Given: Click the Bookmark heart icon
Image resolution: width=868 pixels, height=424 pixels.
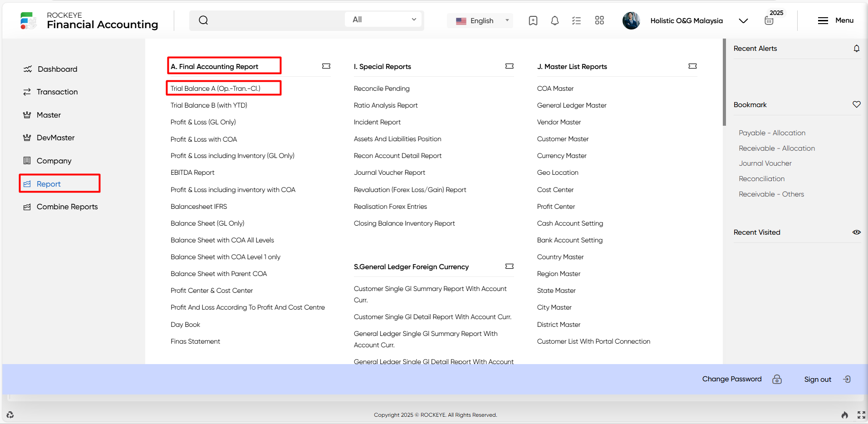Looking at the screenshot, I should [x=857, y=104].
